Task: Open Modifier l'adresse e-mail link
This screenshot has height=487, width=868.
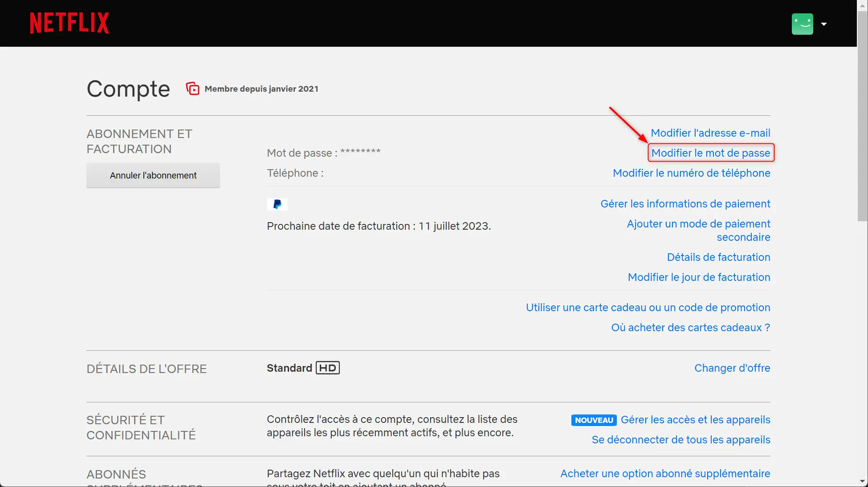Action: click(710, 133)
